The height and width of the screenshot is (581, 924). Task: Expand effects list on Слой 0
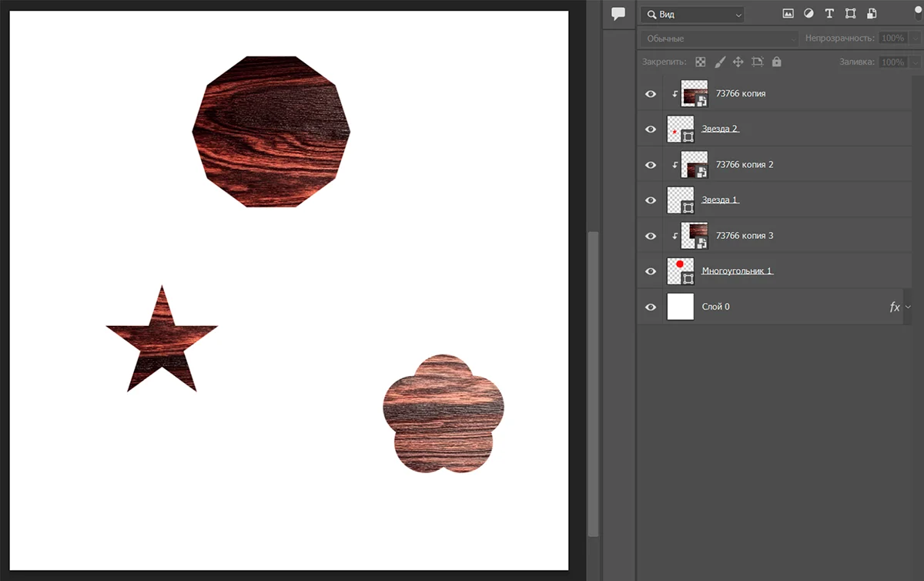click(908, 307)
